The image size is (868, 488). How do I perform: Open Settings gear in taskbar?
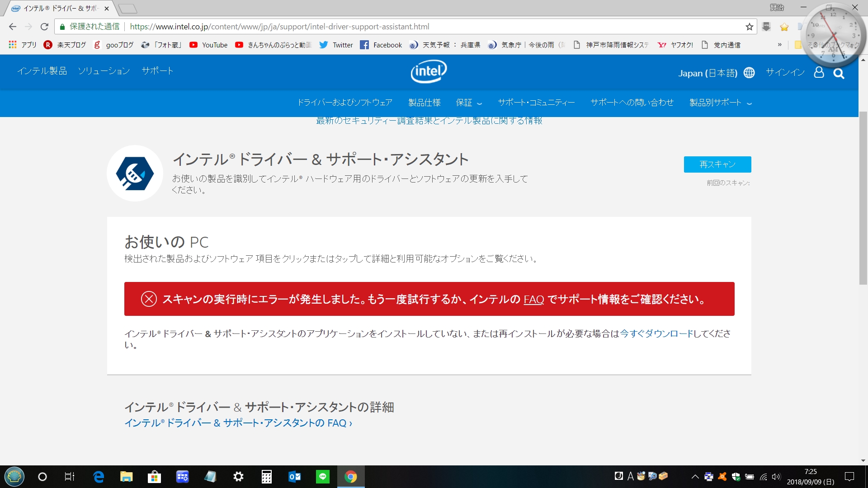click(x=238, y=477)
